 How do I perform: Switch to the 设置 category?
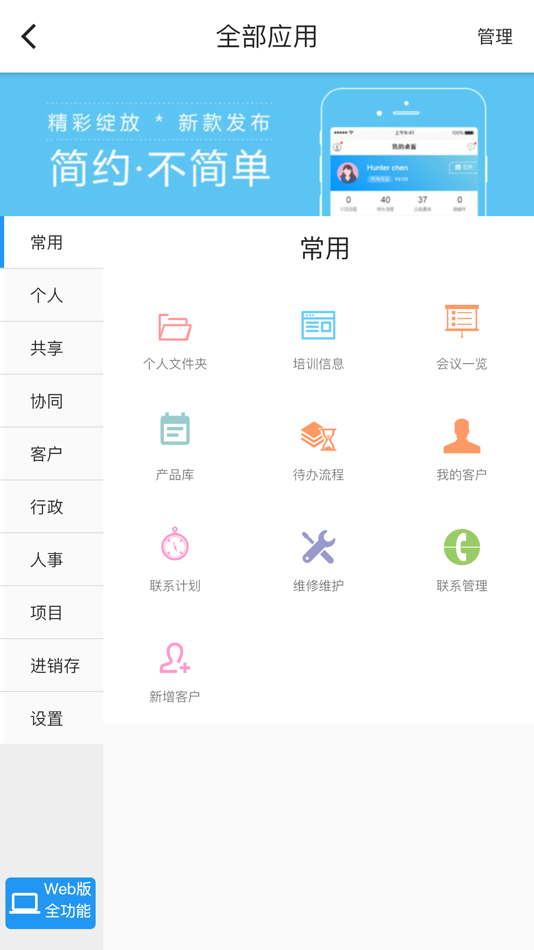pos(52,719)
